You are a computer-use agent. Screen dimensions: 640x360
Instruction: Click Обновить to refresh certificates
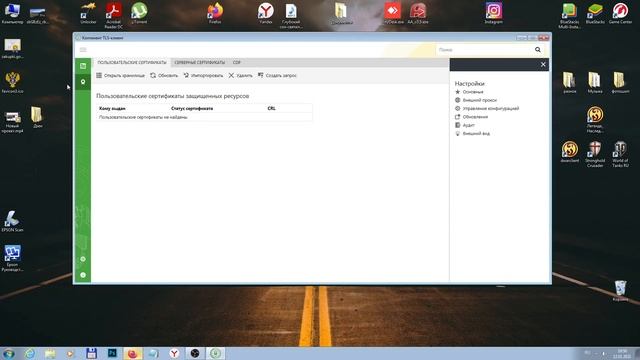164,76
